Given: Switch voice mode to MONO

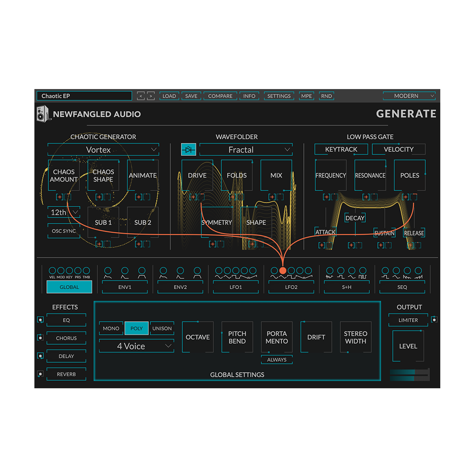Looking at the screenshot, I should tap(111, 328).
